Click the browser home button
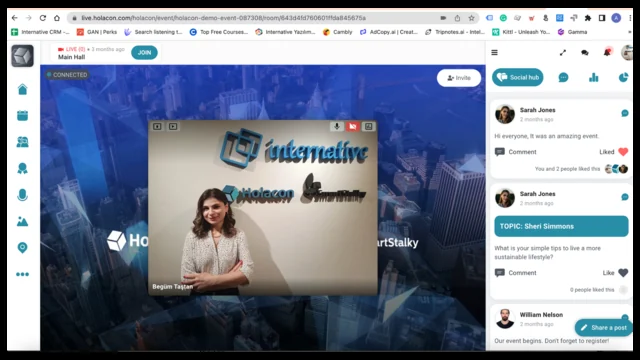 (57, 18)
